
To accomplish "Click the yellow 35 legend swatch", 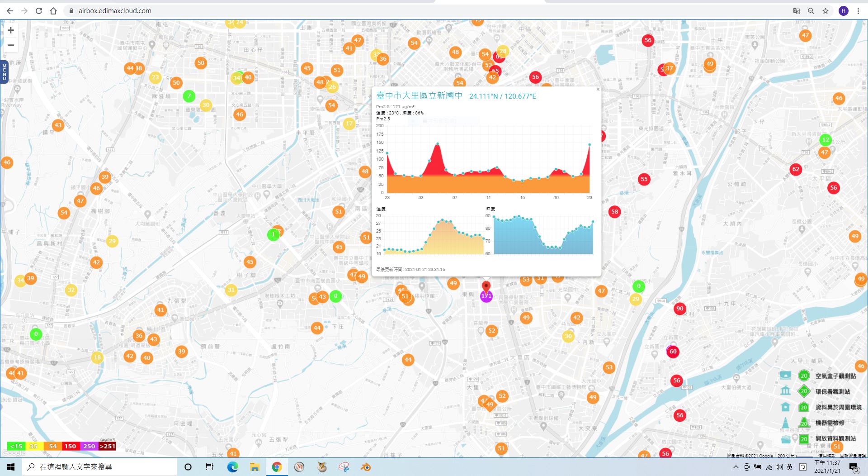I will point(34,446).
